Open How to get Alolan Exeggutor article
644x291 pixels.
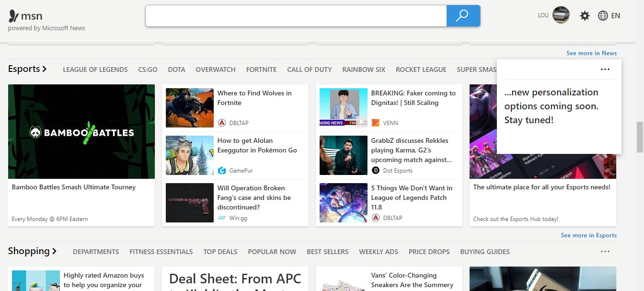pyautogui.click(x=257, y=145)
